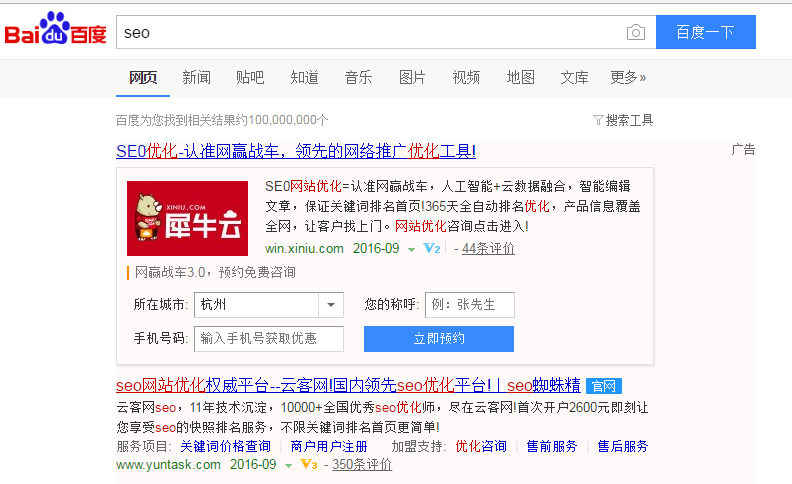Click the V3 credibility badge
Screen dimensions: 792x484
coord(309,464)
